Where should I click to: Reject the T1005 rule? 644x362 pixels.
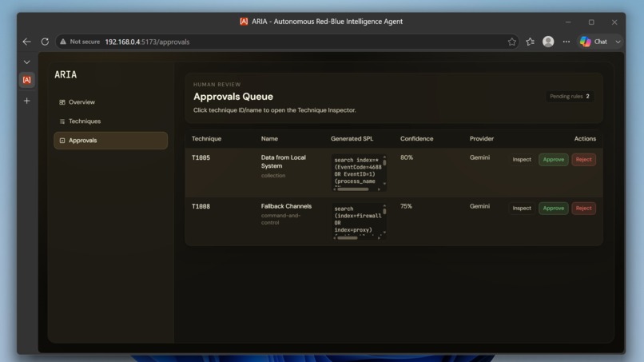[583, 160]
